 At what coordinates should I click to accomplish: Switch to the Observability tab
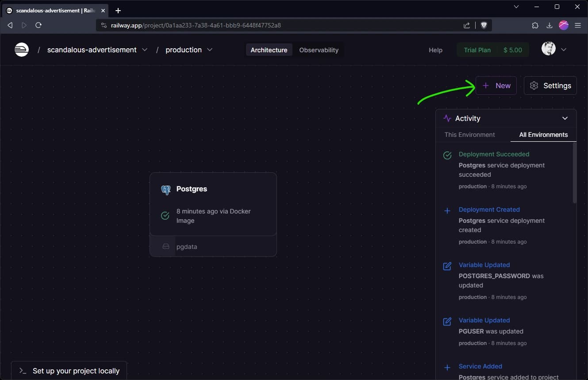(x=319, y=50)
